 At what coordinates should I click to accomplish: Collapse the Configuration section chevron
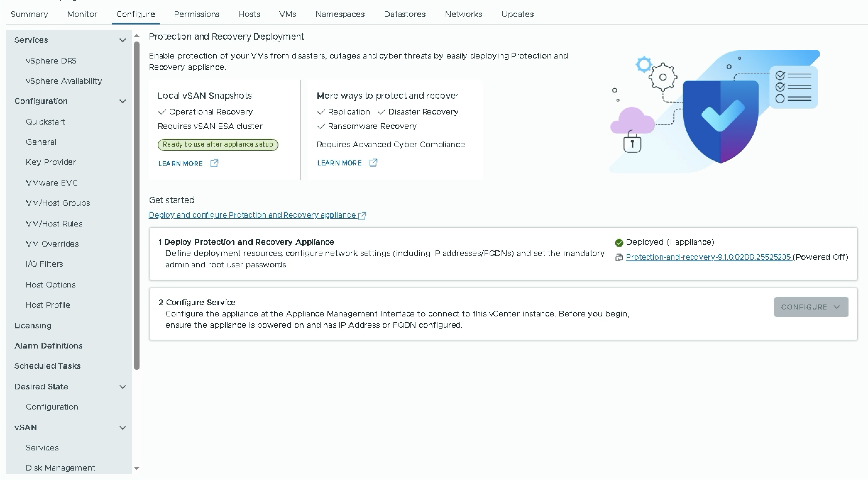pyautogui.click(x=123, y=101)
